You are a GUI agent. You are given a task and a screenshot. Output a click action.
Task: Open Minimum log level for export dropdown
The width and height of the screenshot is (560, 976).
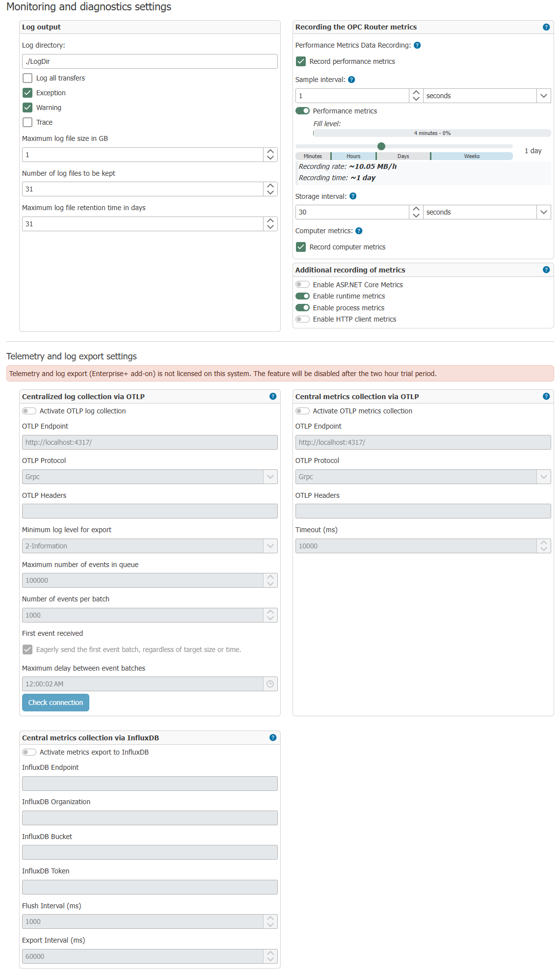pos(270,546)
